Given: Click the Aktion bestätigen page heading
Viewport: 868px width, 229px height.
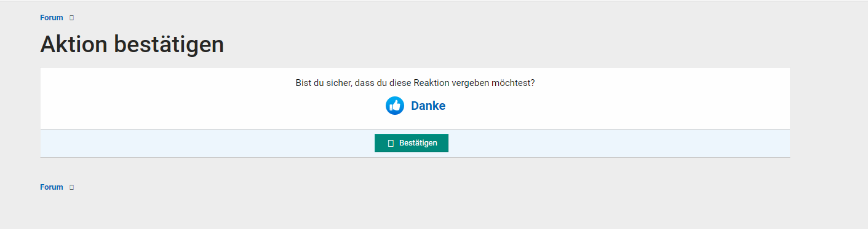Looking at the screenshot, I should (132, 44).
